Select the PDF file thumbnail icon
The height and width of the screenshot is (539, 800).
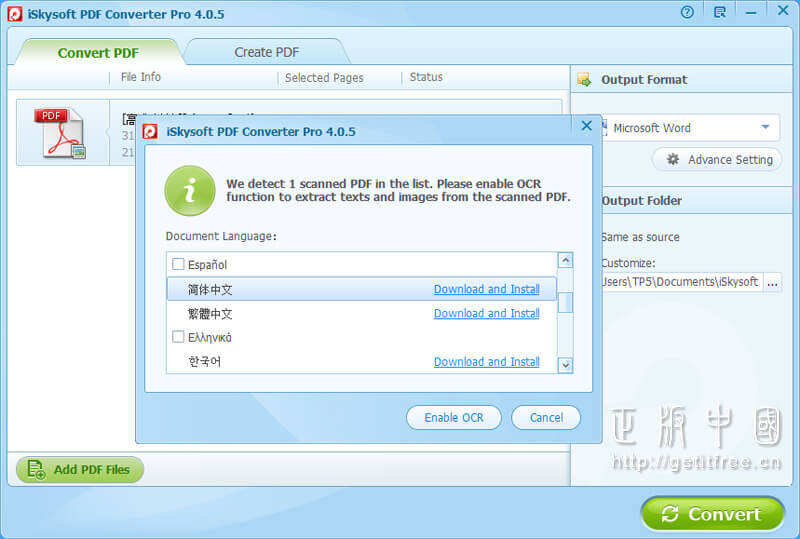[x=60, y=133]
